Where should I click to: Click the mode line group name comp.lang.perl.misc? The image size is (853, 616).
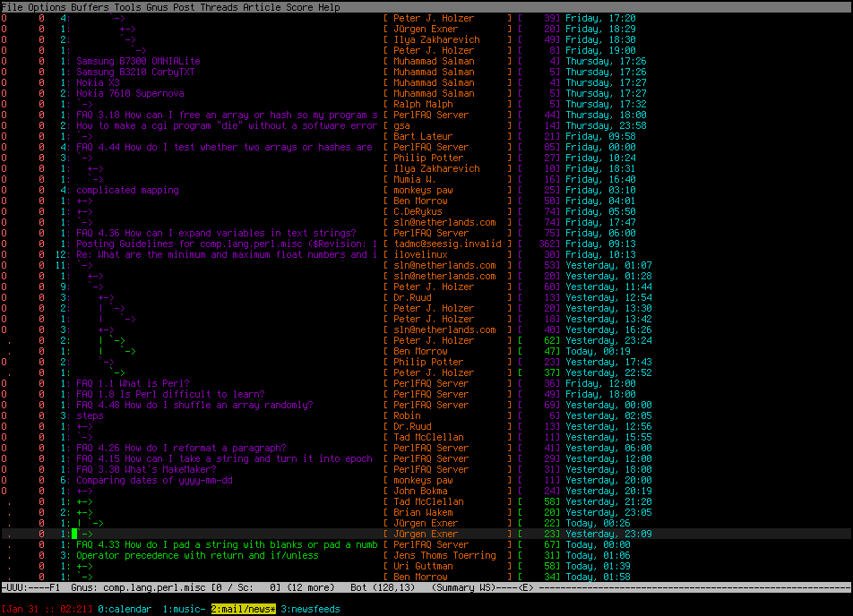pyautogui.click(x=154, y=587)
